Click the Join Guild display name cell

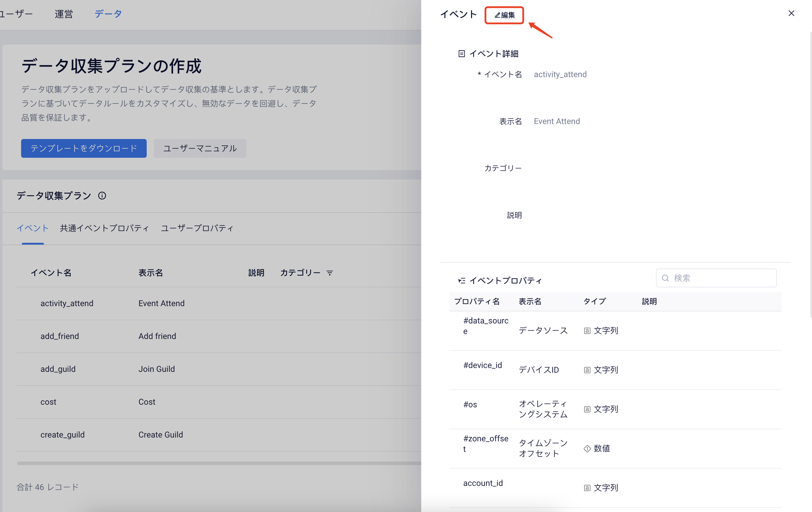pyautogui.click(x=156, y=369)
